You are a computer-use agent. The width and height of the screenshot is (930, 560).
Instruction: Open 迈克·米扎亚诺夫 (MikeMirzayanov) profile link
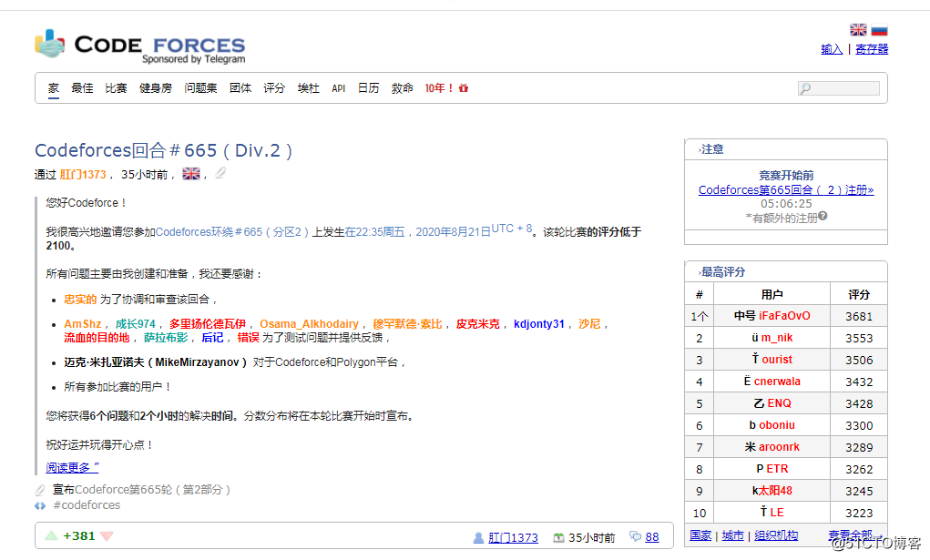(156, 362)
